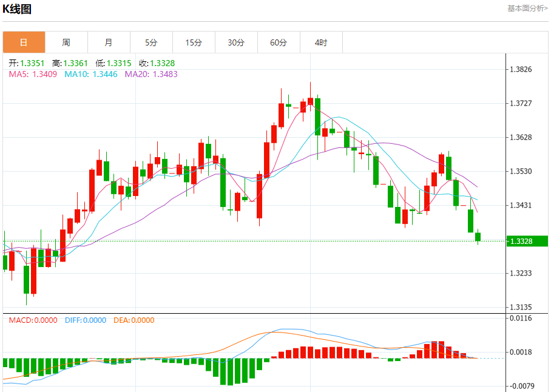Open the 5分 timeframe tab

point(152,42)
